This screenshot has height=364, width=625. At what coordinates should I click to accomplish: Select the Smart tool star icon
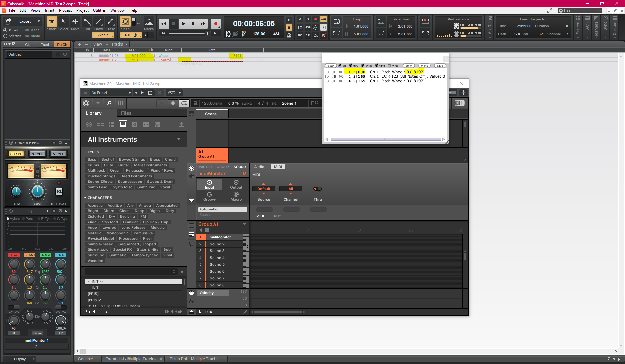pyautogui.click(x=51, y=21)
